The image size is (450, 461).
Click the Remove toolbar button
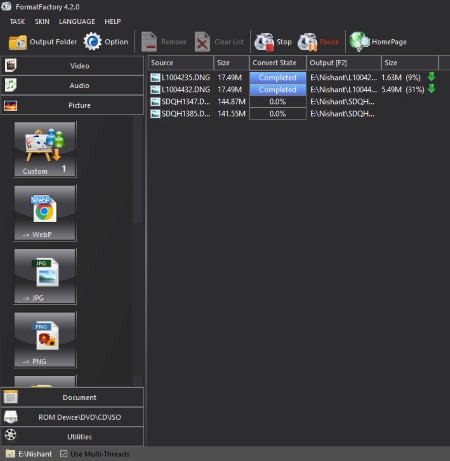(163, 42)
